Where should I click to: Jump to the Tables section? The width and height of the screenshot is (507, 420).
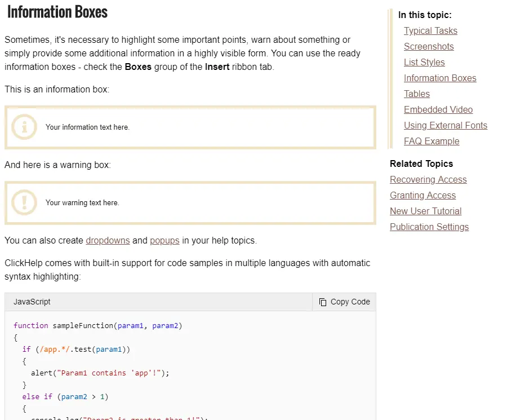point(417,94)
